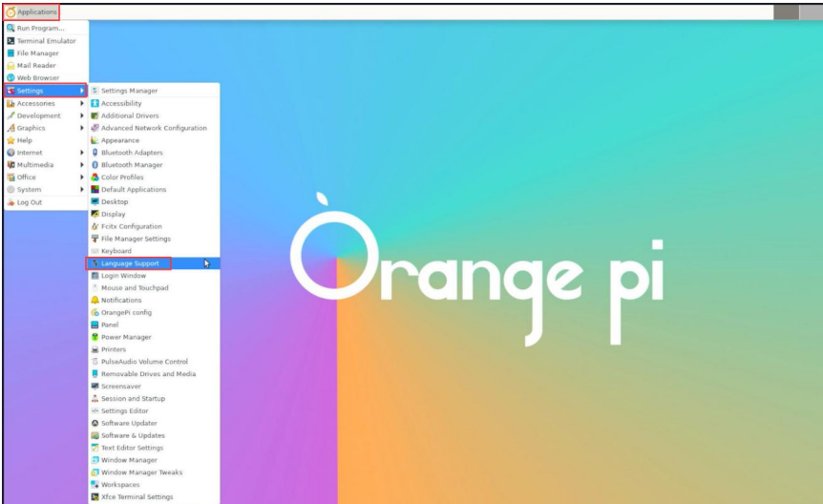Open Settings Manager from submenu
Image resolution: width=823 pixels, height=504 pixels.
[154, 91]
